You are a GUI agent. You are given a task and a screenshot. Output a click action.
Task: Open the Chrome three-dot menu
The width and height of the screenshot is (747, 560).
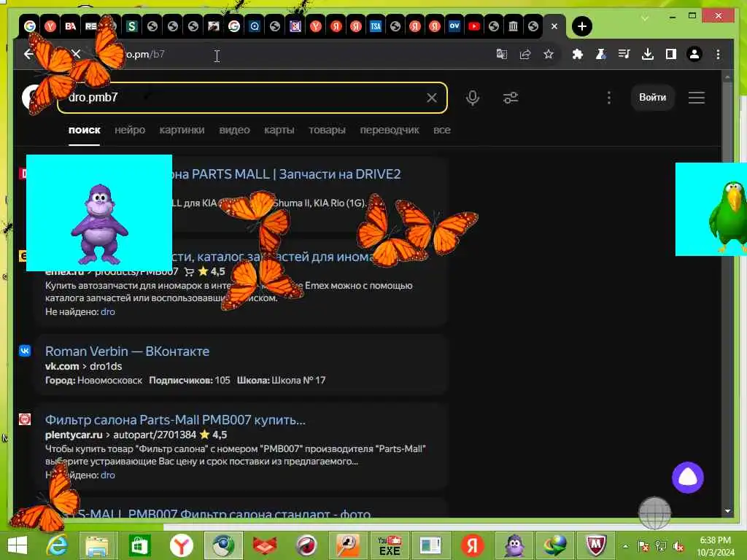click(718, 54)
